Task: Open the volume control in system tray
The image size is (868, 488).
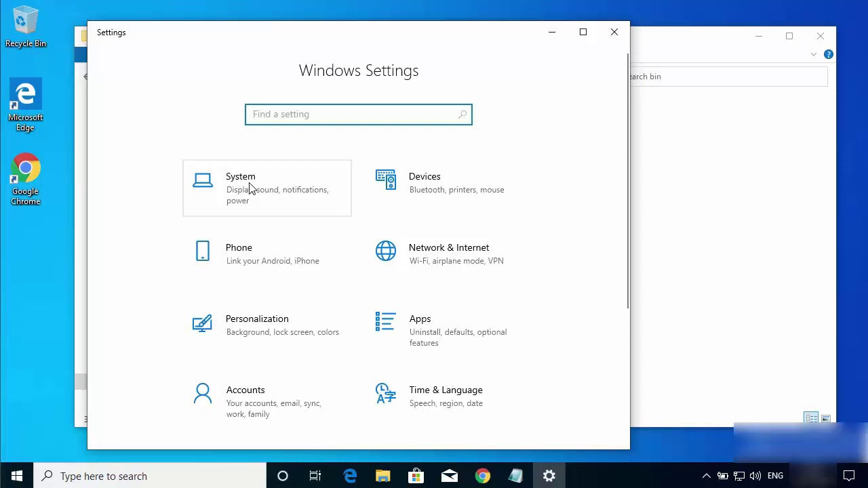Action: [755, 476]
